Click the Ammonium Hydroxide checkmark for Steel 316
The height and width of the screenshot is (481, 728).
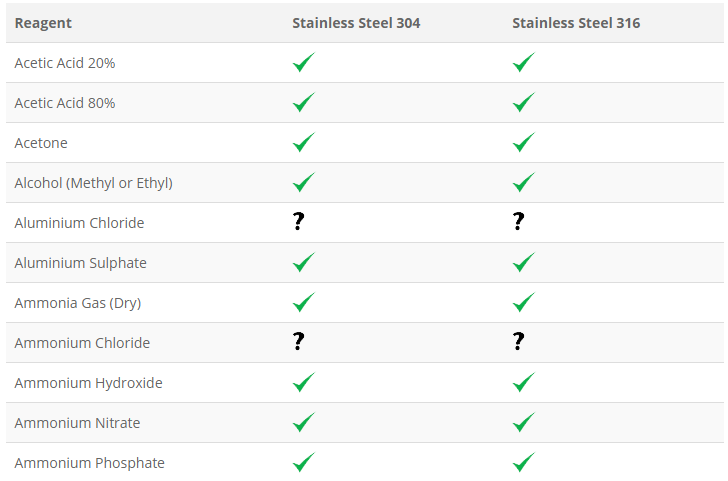(524, 382)
